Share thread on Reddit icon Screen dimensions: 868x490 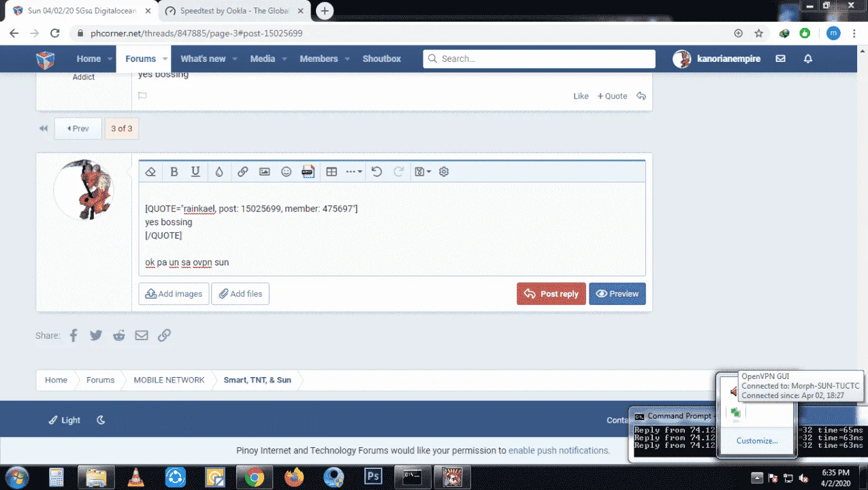pos(119,335)
